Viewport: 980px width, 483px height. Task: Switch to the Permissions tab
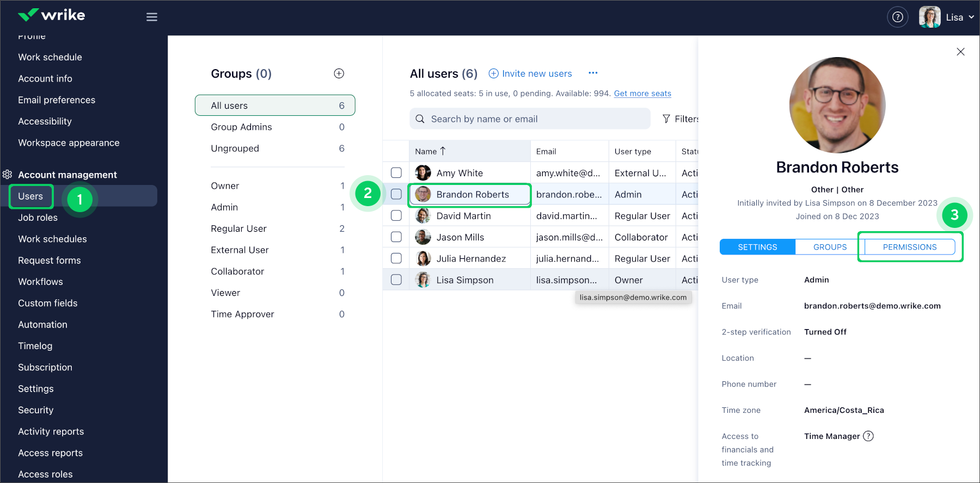click(909, 247)
